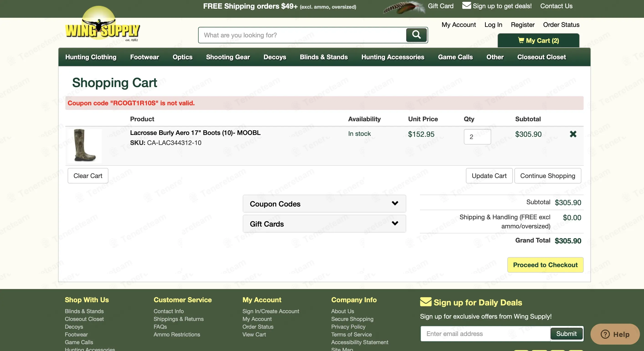Click Proceed to Checkout

click(545, 265)
